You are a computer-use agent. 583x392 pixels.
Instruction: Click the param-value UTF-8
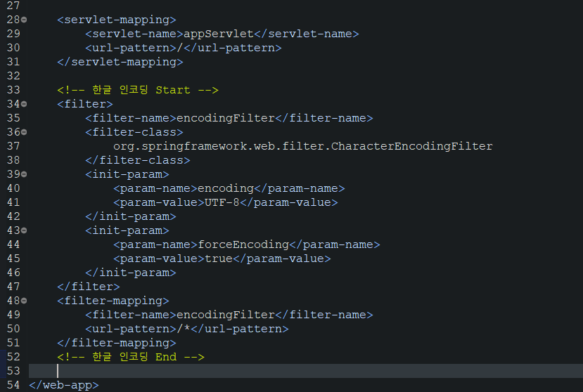click(x=222, y=202)
